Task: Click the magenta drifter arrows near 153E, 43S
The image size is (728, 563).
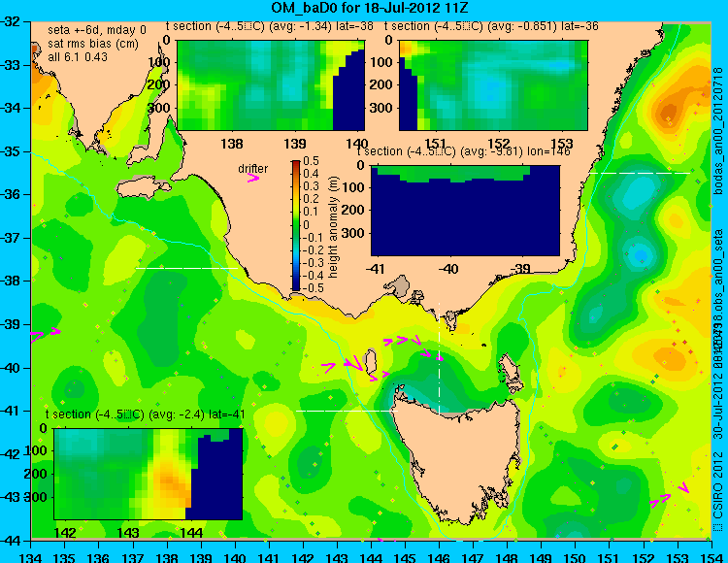Action: click(x=669, y=495)
